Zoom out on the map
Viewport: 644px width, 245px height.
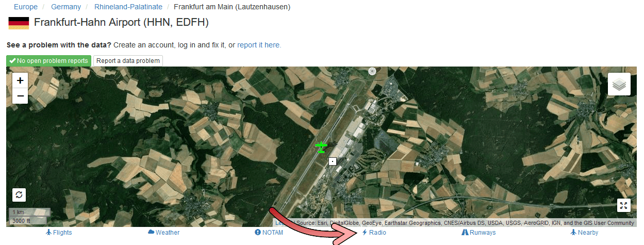point(20,95)
